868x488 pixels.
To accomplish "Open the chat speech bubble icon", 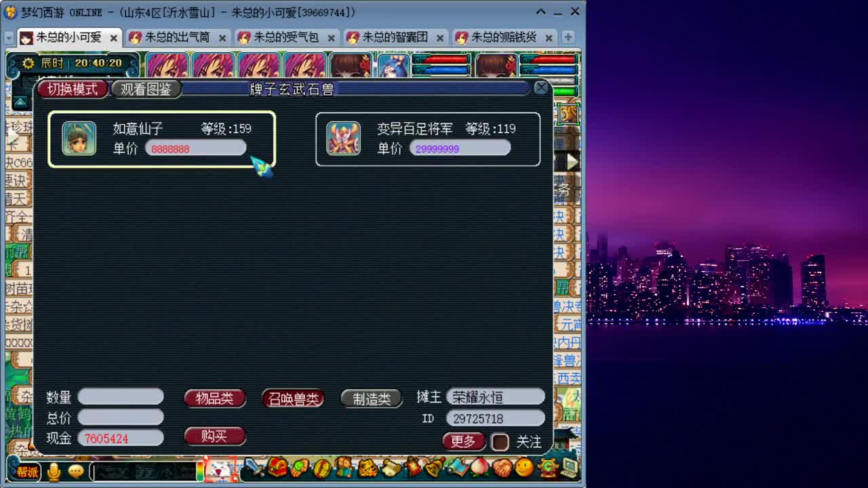I will [x=76, y=471].
